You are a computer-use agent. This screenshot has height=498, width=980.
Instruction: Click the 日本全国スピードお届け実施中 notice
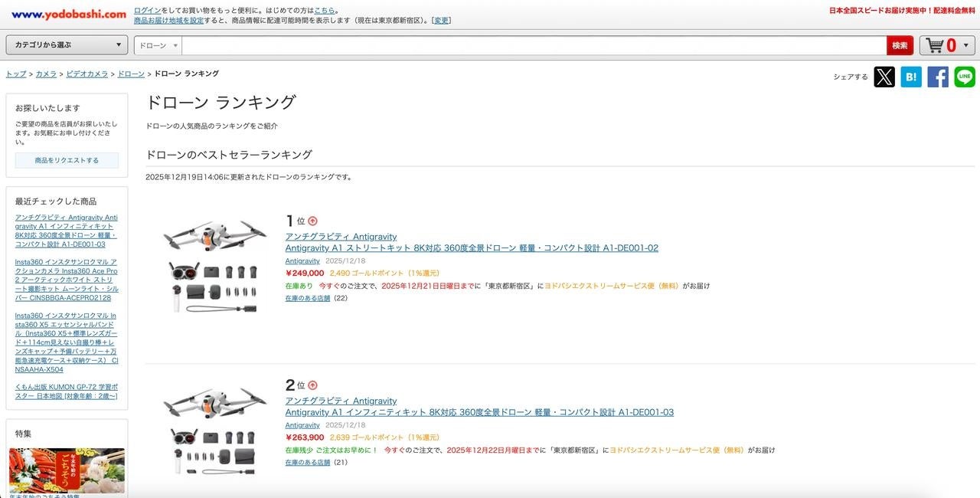pyautogui.click(x=901, y=11)
